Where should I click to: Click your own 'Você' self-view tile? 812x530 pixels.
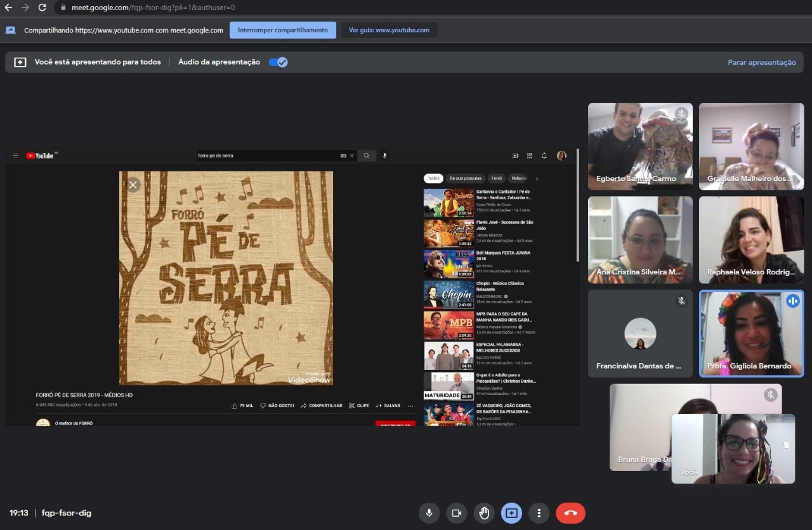point(733,449)
